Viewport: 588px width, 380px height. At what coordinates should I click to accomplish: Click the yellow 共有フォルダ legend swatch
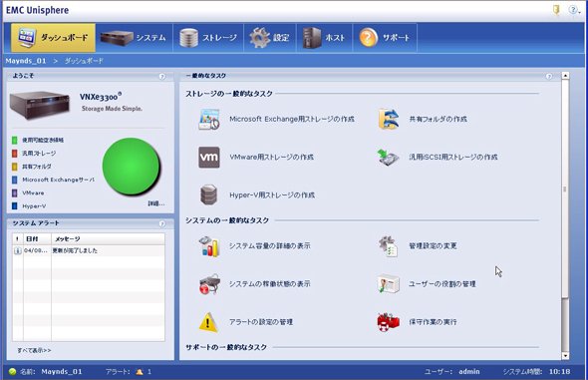click(15, 167)
